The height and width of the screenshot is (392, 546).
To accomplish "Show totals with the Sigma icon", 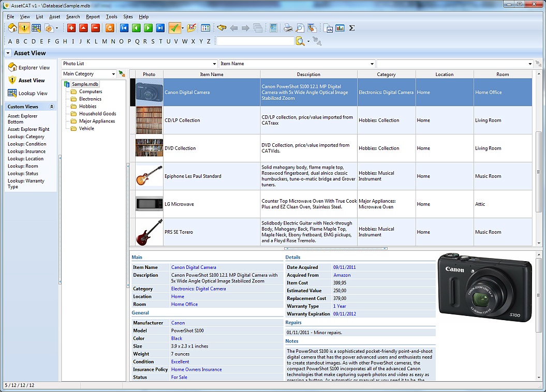I will click(x=352, y=27).
